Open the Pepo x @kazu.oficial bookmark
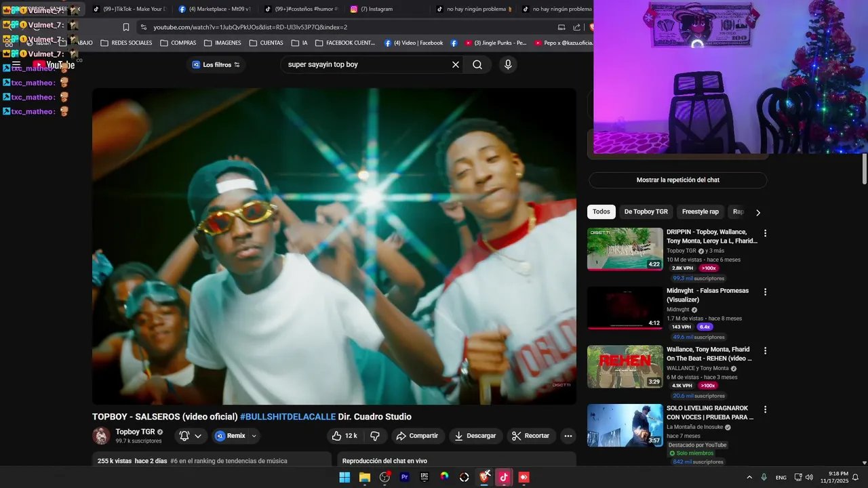This screenshot has height=488, width=868. 563,43
